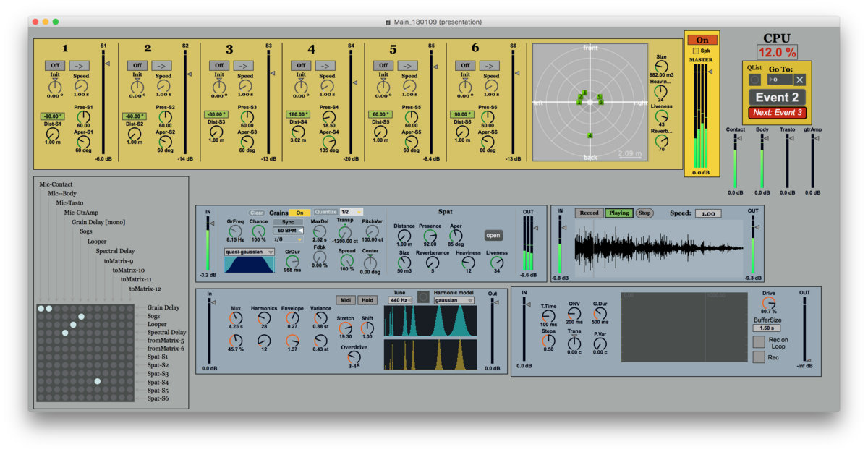
Task: Click the GrFreq knob in Grains
Action: point(235,230)
